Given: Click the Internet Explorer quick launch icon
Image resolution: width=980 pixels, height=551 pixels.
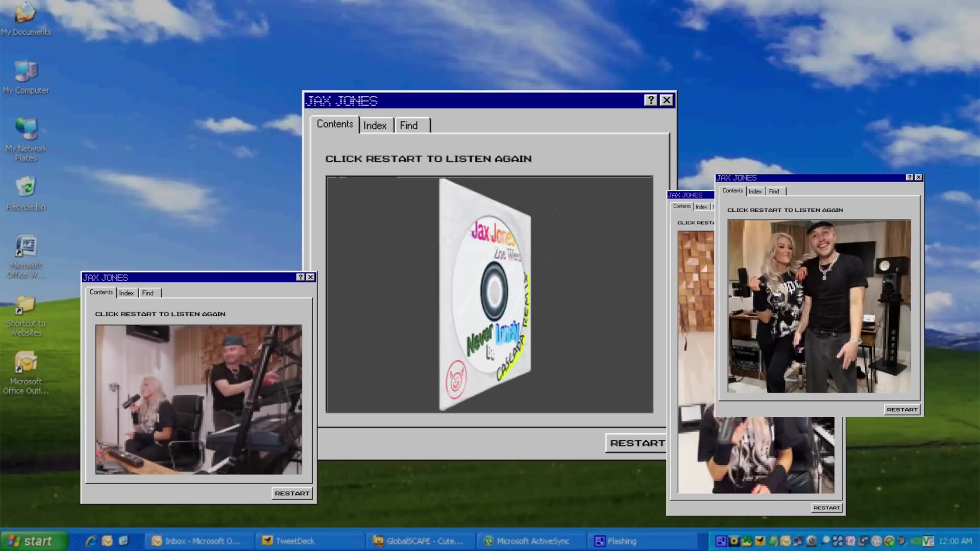Looking at the screenshot, I should [91, 541].
